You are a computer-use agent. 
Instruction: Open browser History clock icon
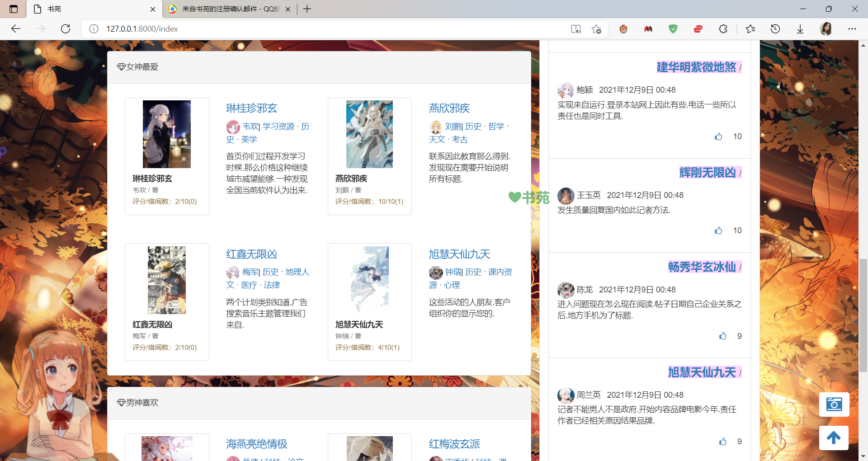tap(775, 29)
